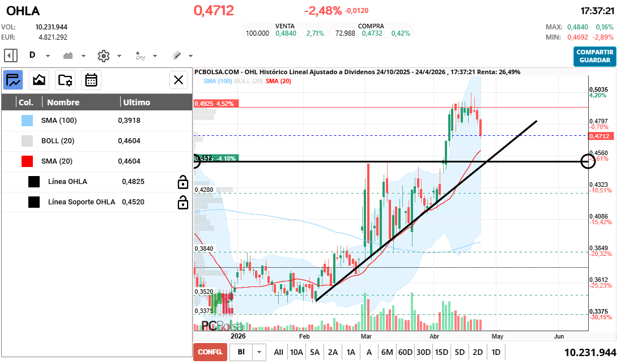Select the BOLL (20) row name

pos(58,140)
